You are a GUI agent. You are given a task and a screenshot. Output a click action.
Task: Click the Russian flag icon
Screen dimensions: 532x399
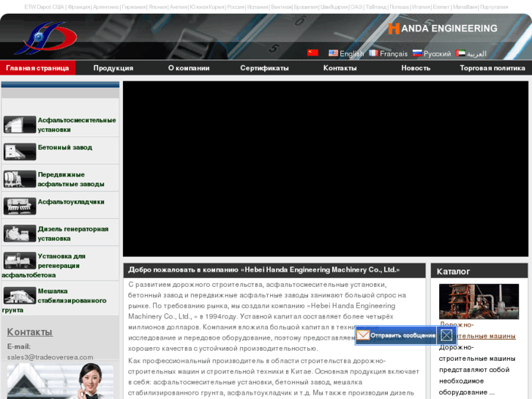[417, 53]
